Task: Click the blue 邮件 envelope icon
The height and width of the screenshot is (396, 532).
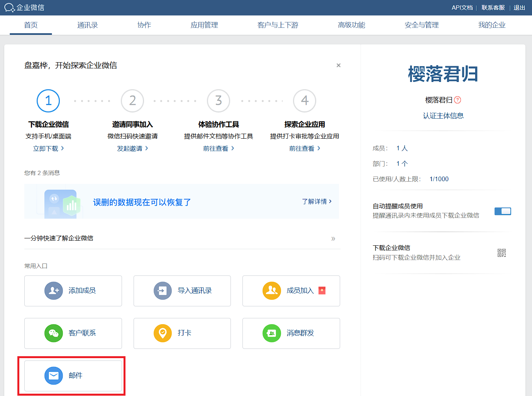Action: click(54, 376)
